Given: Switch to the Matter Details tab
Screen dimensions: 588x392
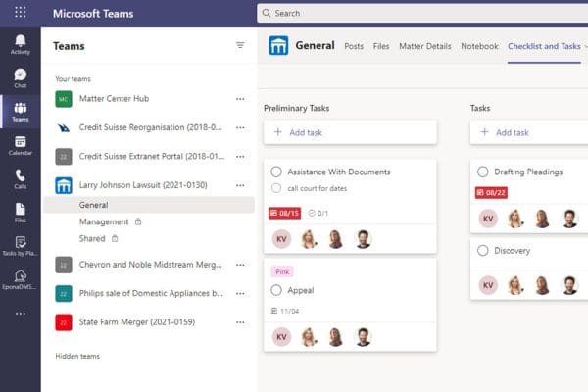Looking at the screenshot, I should (x=424, y=46).
